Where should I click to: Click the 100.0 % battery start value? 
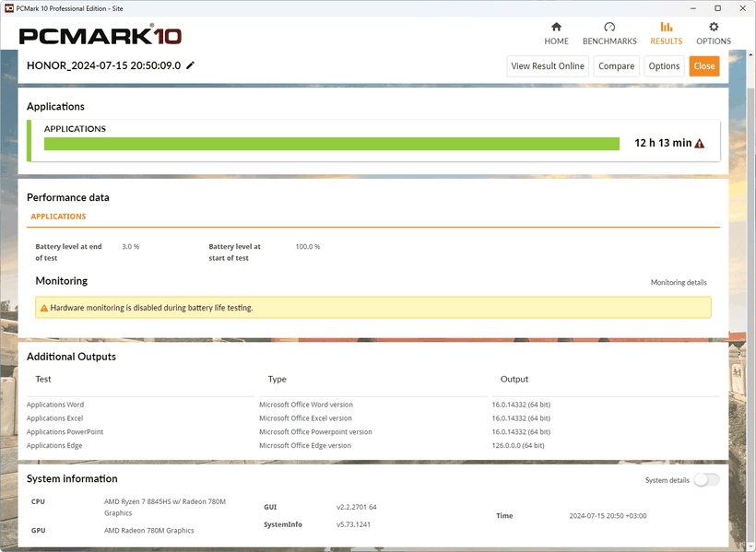click(x=308, y=247)
